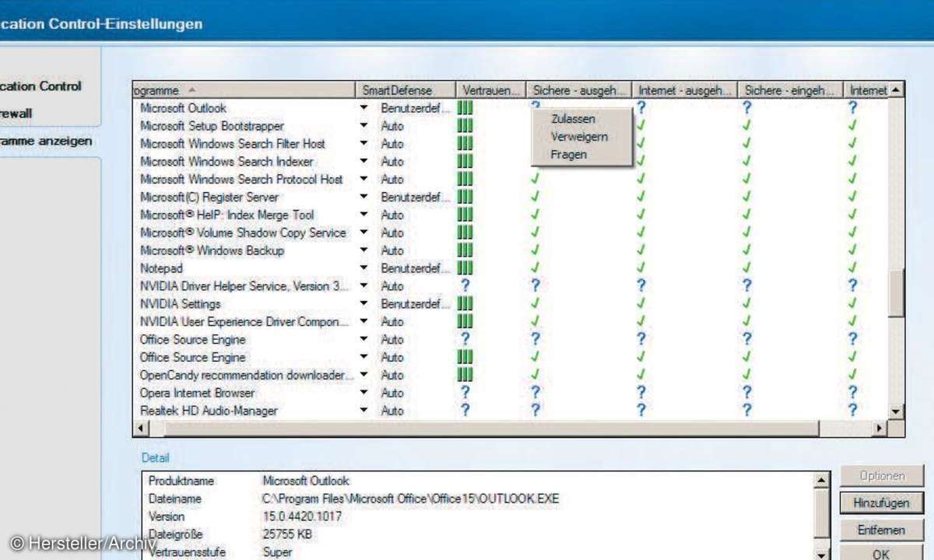Viewport: 934px width, 560px height.
Task: Click trust level bars for Microsoft Outlook
Action: click(465, 108)
